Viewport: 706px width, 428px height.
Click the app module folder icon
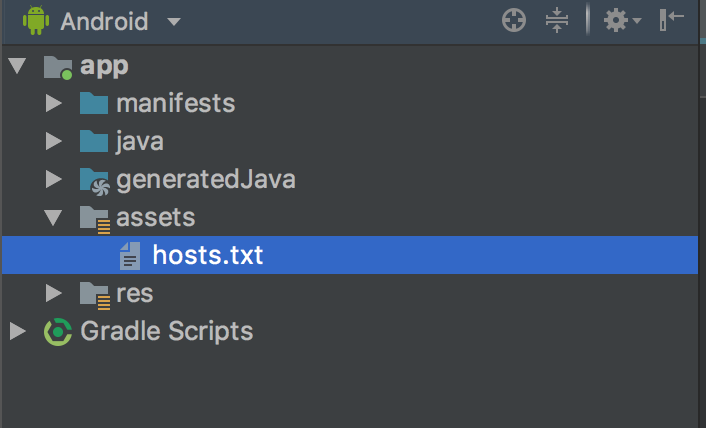[x=58, y=68]
